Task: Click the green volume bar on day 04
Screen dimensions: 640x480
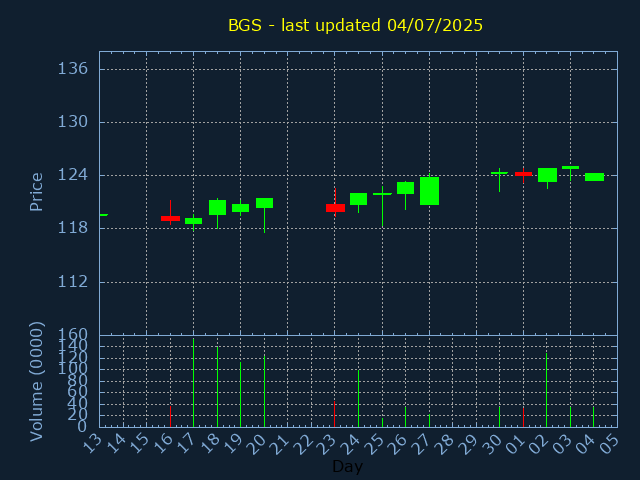Action: click(593, 416)
